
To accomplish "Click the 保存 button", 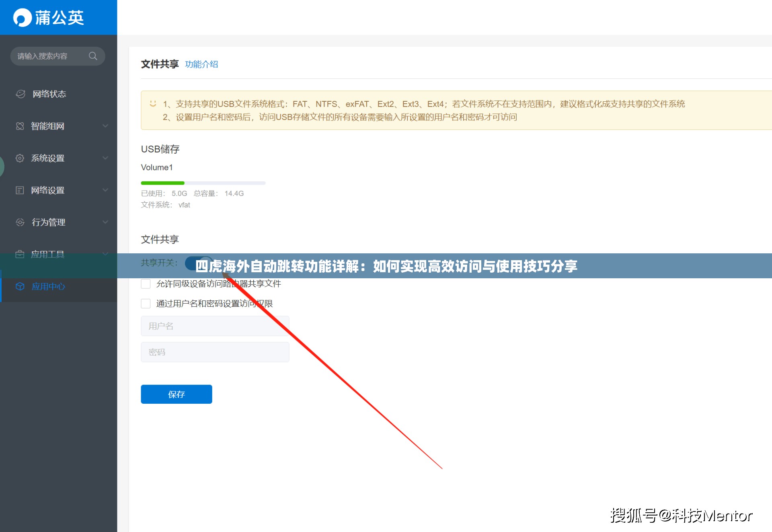I will (176, 394).
